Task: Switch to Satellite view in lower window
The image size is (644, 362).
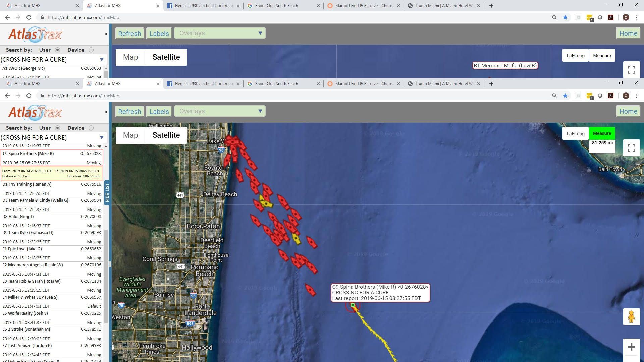Action: click(x=166, y=135)
